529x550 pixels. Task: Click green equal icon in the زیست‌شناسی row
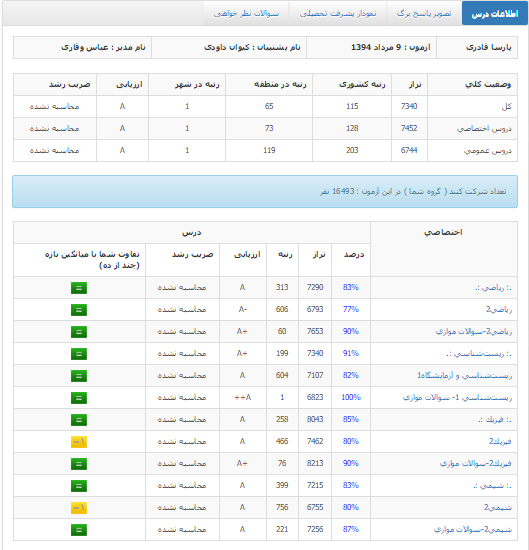coord(79,354)
